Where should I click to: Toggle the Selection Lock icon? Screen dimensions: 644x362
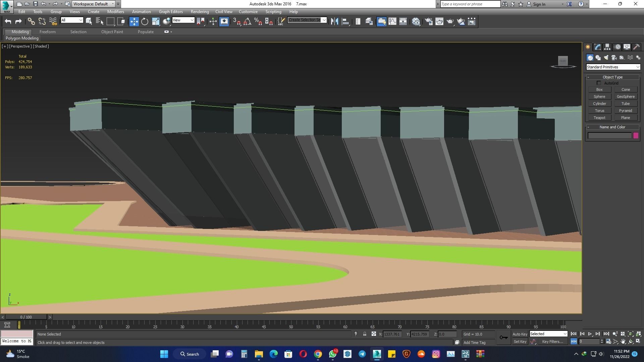point(365,334)
